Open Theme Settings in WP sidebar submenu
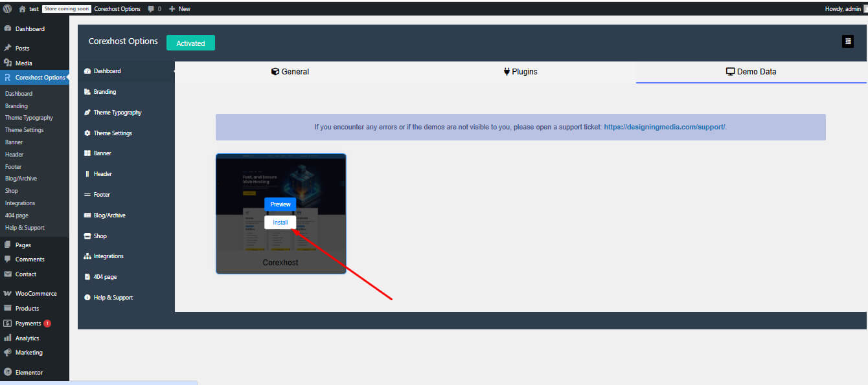This screenshot has width=868, height=385. coord(25,130)
